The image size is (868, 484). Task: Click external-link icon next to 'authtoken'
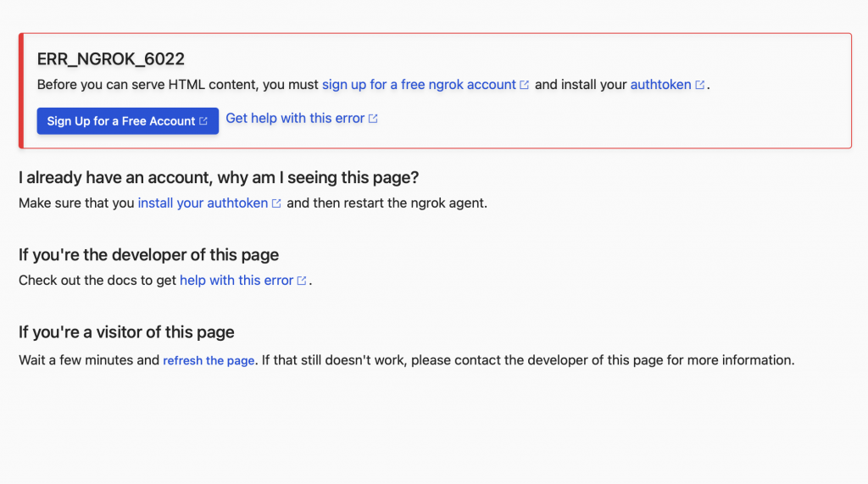(x=699, y=85)
